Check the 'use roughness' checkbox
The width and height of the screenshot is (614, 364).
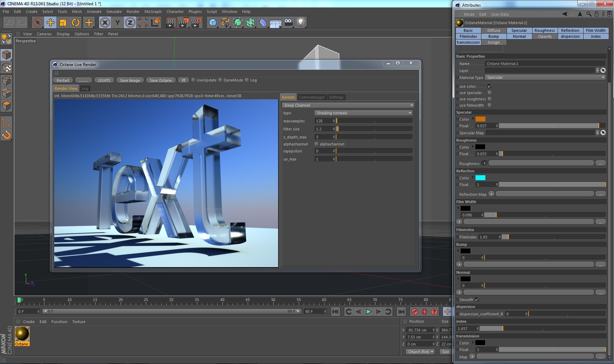tap(489, 99)
